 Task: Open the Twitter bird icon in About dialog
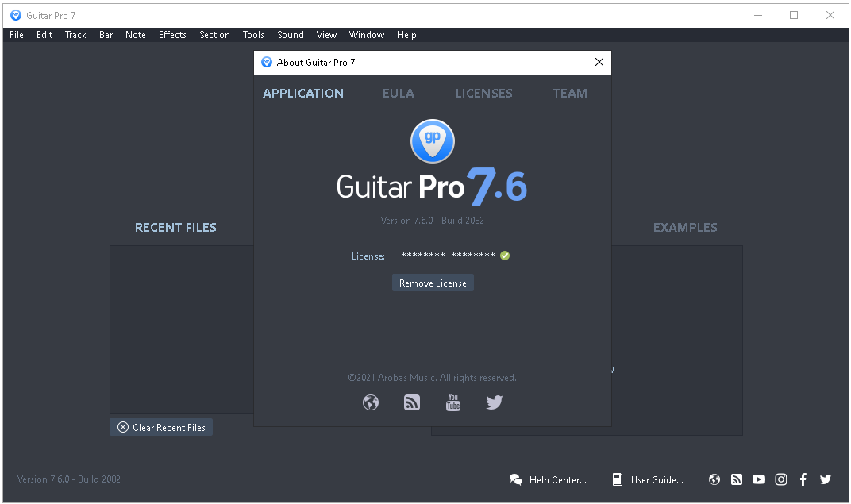(495, 402)
